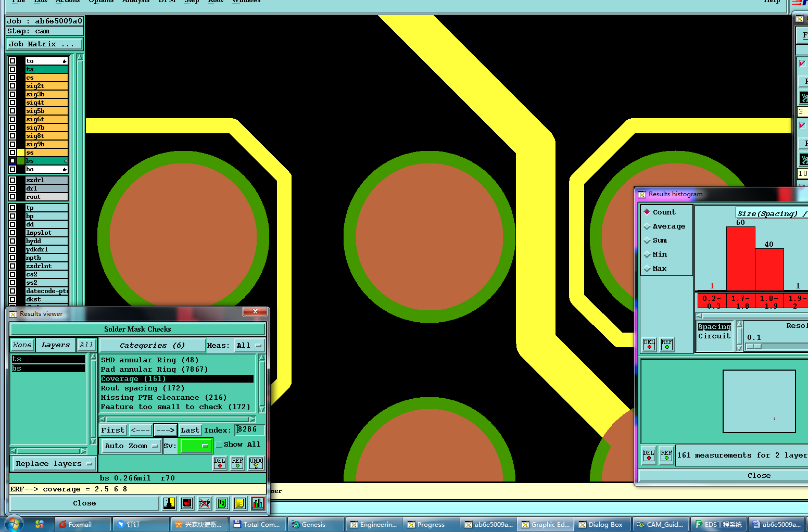808x532 pixels.
Task: Open the Progress taskbar window
Action: (431, 524)
